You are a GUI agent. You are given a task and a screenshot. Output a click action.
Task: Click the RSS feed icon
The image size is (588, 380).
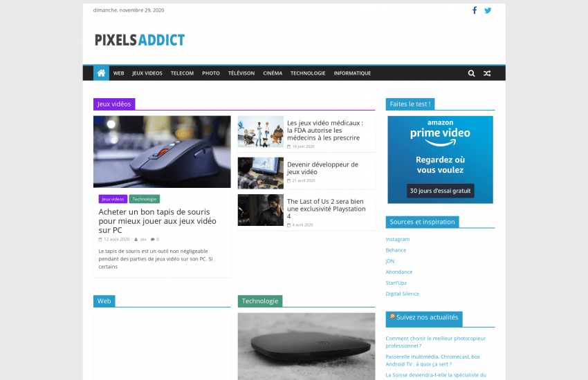pyautogui.click(x=392, y=316)
